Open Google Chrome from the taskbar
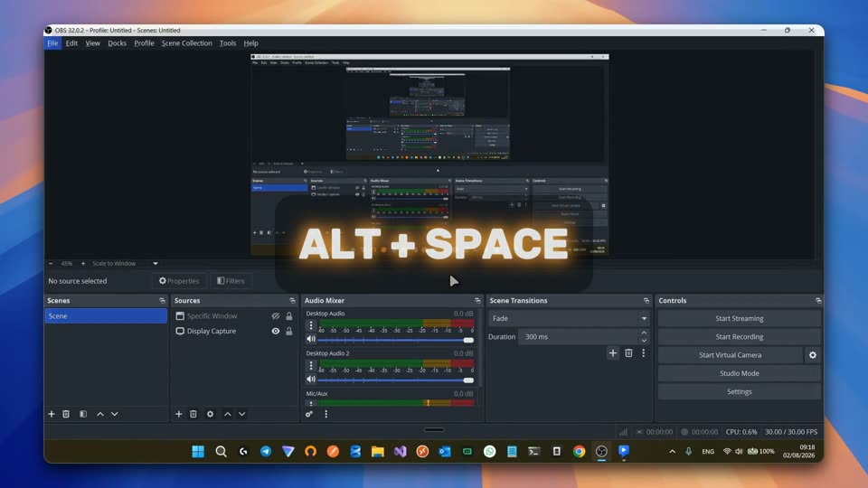The width and height of the screenshot is (868, 488). point(579,452)
